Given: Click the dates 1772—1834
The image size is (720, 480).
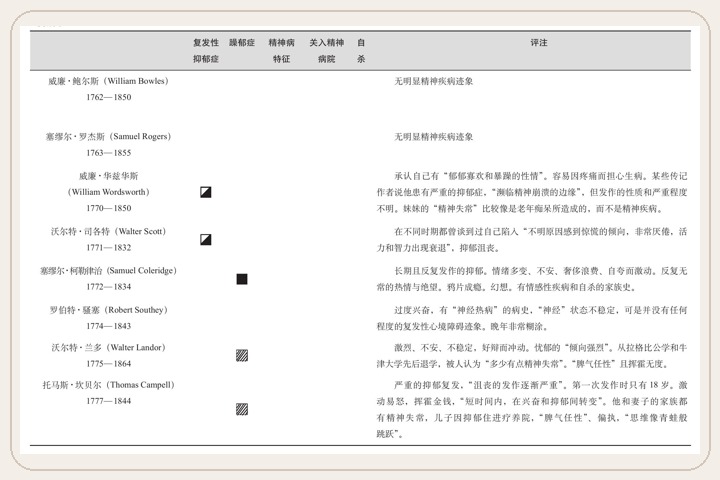Looking at the screenshot, I should coord(109,287).
